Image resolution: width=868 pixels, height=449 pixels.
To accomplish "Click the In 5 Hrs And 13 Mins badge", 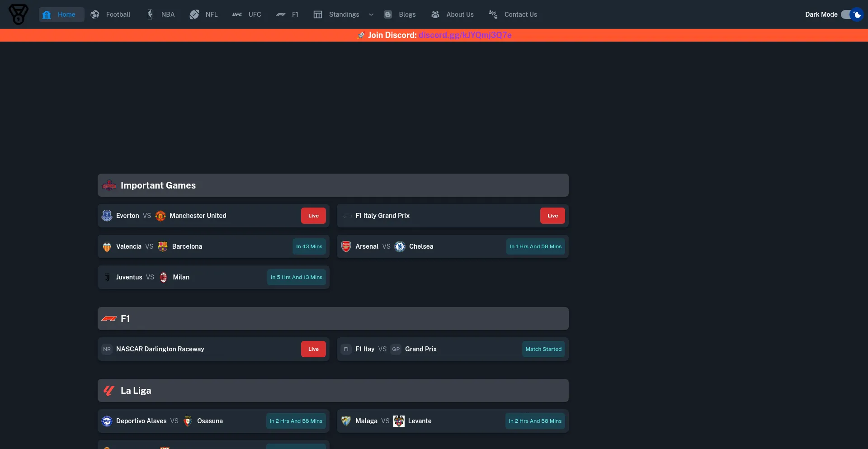I will click(x=297, y=277).
